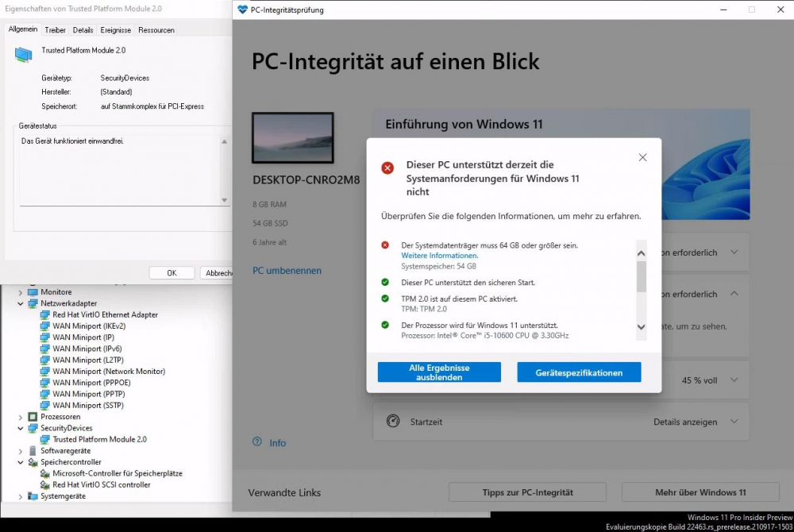Expand the Systemgeräte tree node
Image resolution: width=794 pixels, height=532 pixels.
pos(21,496)
